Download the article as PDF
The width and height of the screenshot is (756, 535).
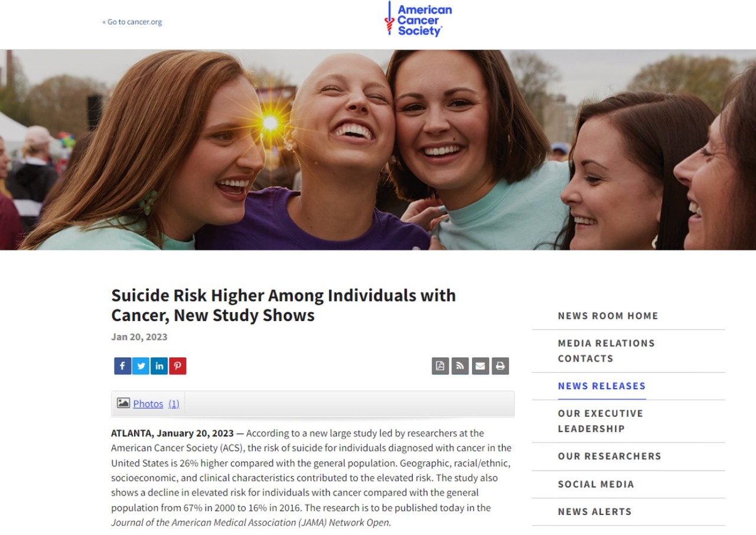point(440,366)
